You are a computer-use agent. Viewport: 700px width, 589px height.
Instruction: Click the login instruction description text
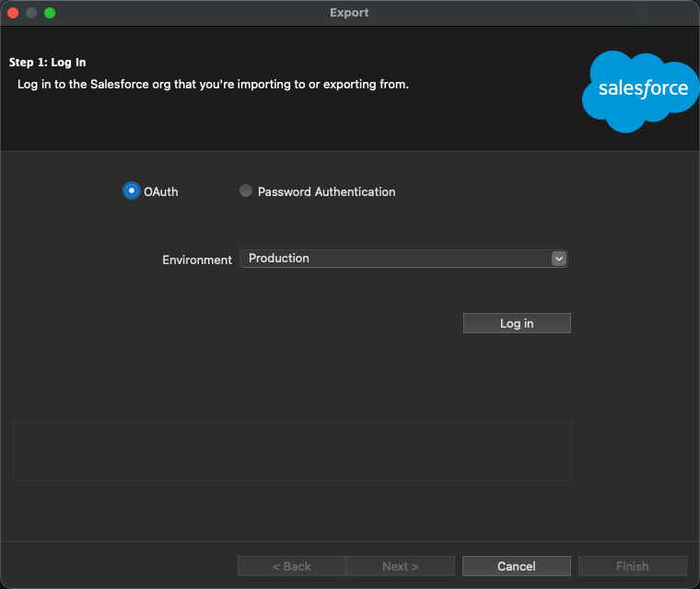[x=213, y=85]
